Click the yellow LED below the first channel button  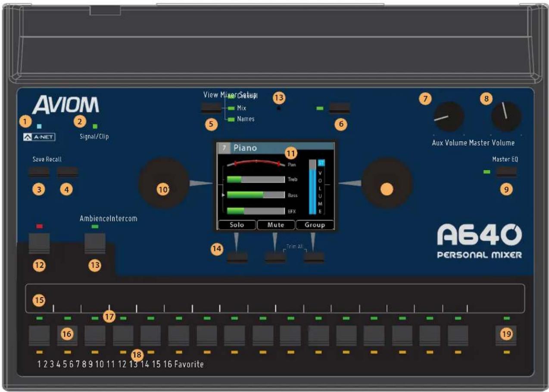pos(39,352)
